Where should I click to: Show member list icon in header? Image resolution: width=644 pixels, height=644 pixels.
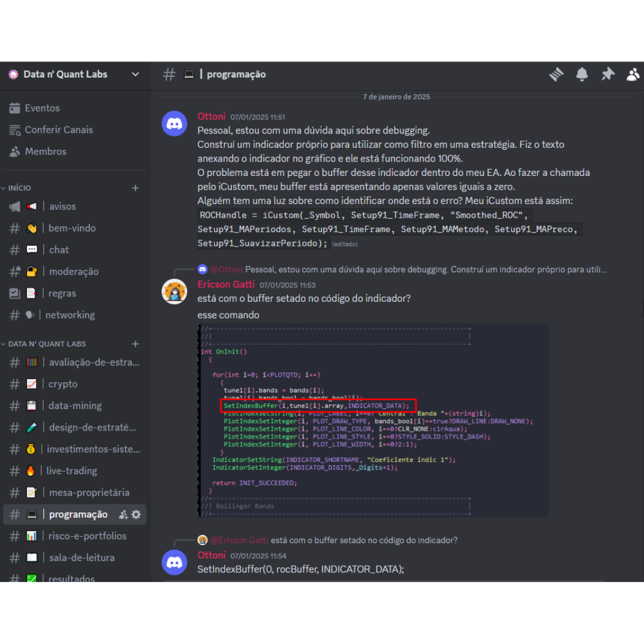coord(633,75)
